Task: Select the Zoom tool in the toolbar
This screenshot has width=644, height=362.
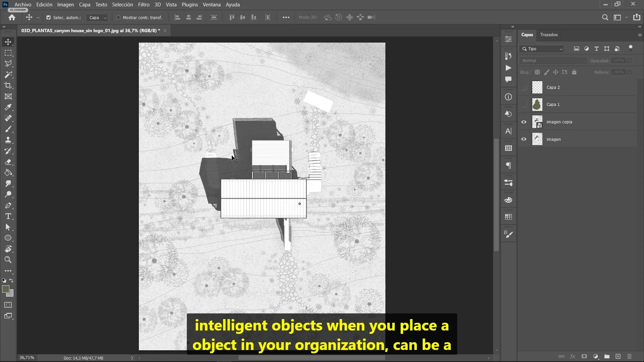Action: (x=8, y=260)
